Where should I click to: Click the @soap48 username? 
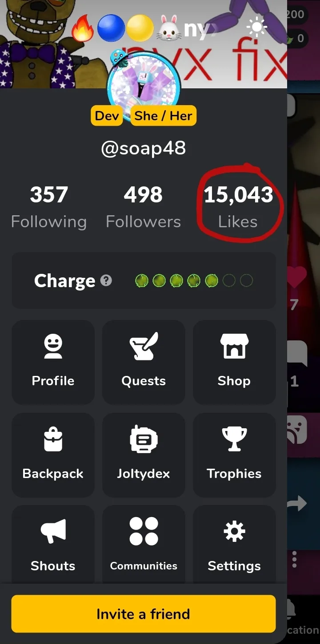point(144,148)
